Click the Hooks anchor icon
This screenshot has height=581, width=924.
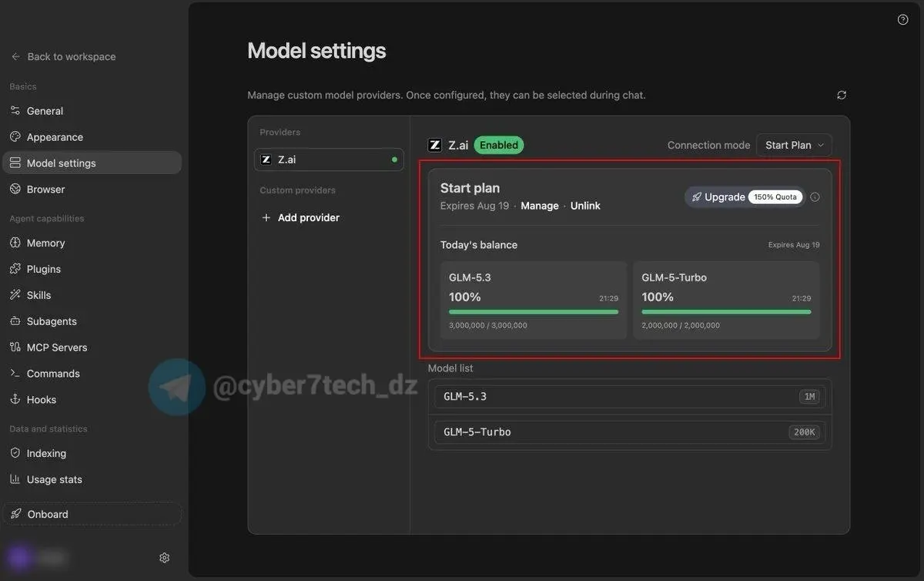click(x=15, y=400)
